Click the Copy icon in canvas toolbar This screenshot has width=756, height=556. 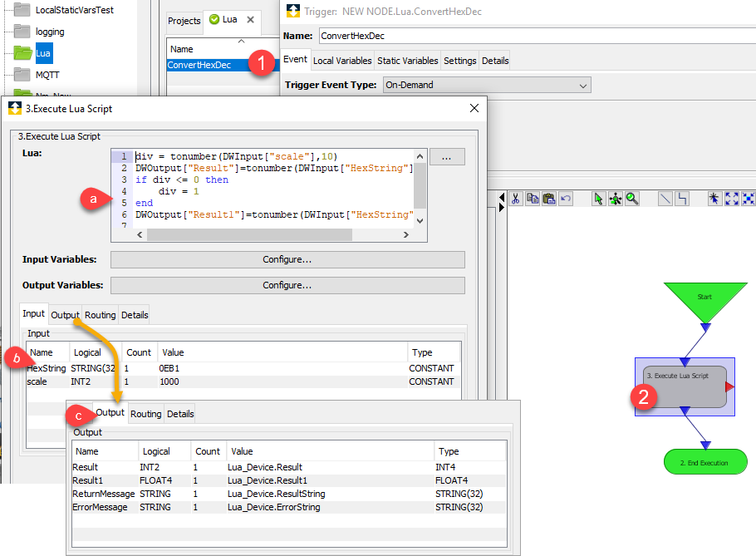coord(532,199)
